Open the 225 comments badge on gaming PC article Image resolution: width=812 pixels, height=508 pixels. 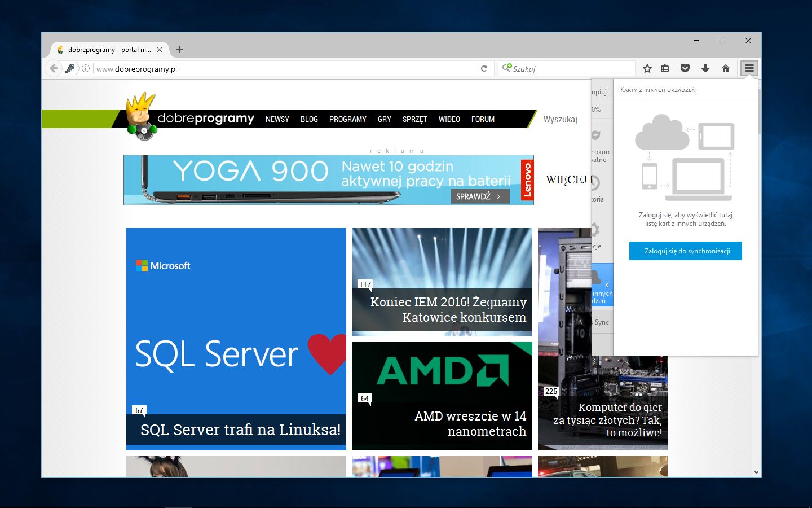(x=551, y=391)
